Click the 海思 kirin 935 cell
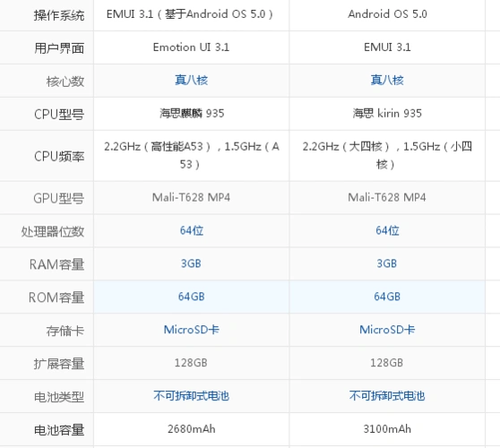 click(x=387, y=114)
